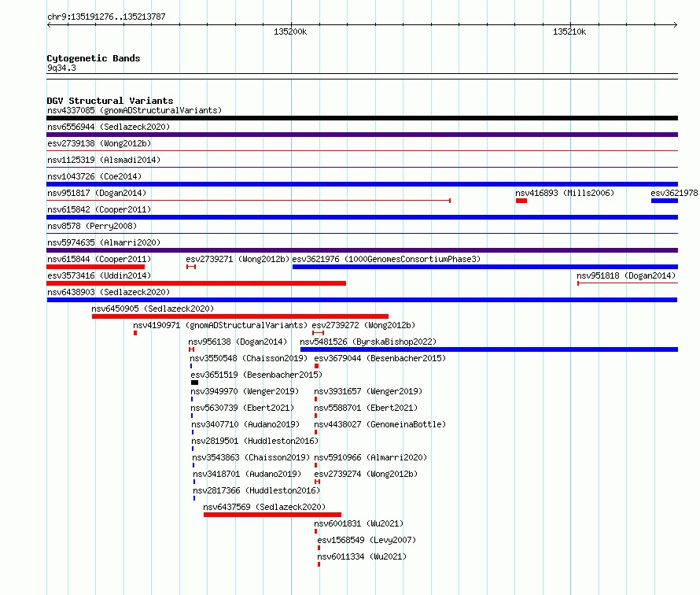Click the 9q34.3 cytogenetic band label
700x595 pixels.
[x=61, y=68]
